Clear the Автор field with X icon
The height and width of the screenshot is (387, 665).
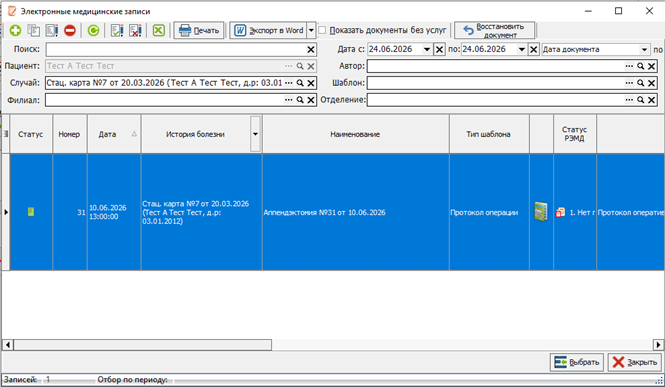(x=652, y=66)
